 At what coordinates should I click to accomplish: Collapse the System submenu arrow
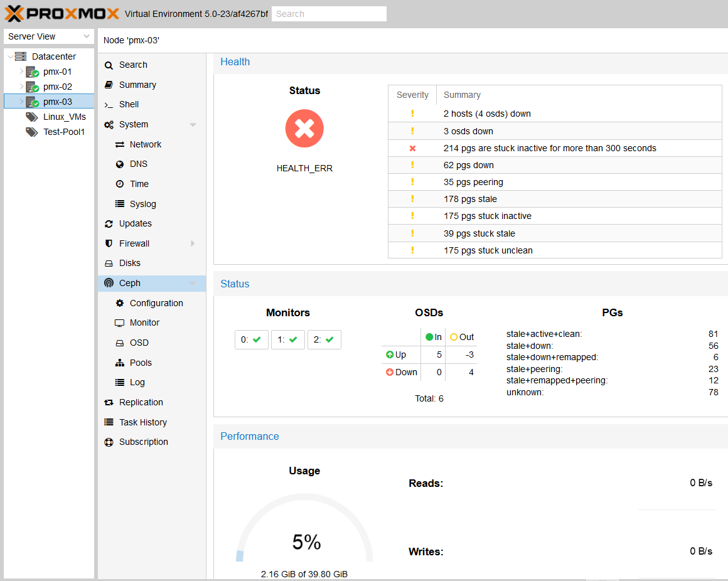tap(193, 124)
